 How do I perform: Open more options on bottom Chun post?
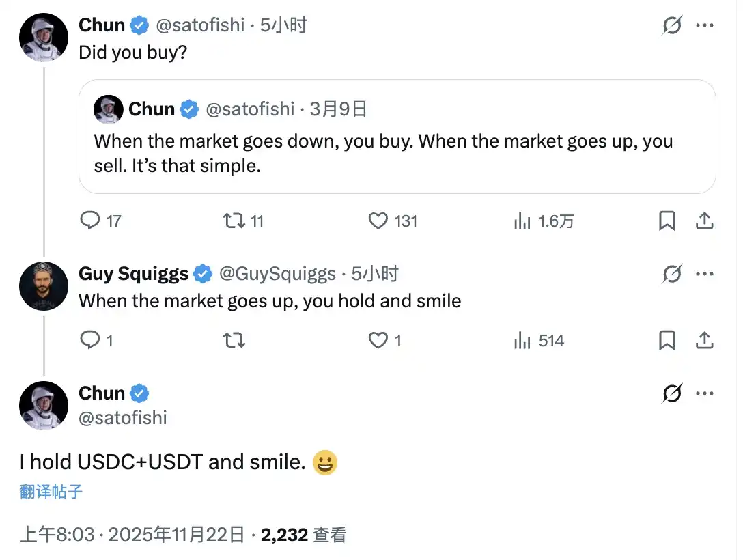(x=704, y=394)
